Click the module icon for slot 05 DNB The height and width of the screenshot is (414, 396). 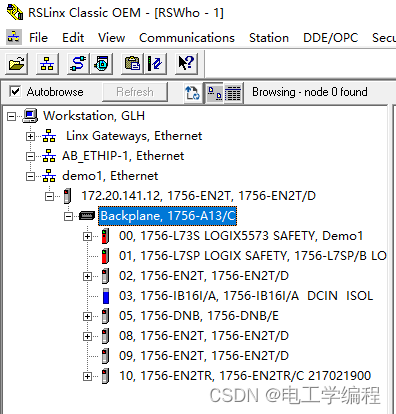(x=106, y=316)
